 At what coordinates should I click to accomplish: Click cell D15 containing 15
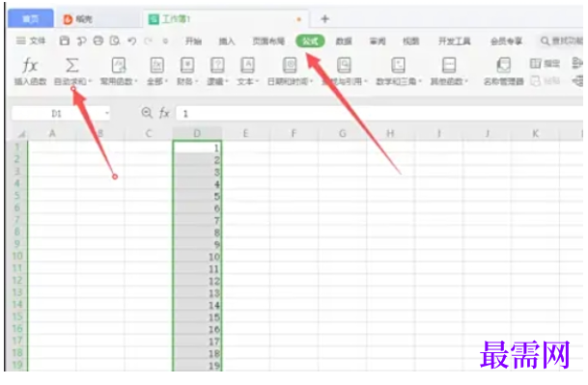tap(197, 316)
